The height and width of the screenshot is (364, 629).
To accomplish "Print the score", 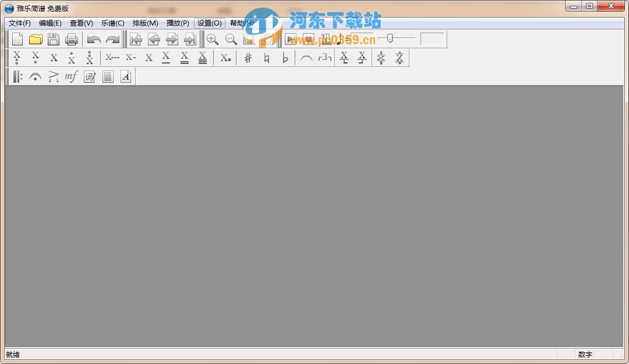I will point(71,39).
